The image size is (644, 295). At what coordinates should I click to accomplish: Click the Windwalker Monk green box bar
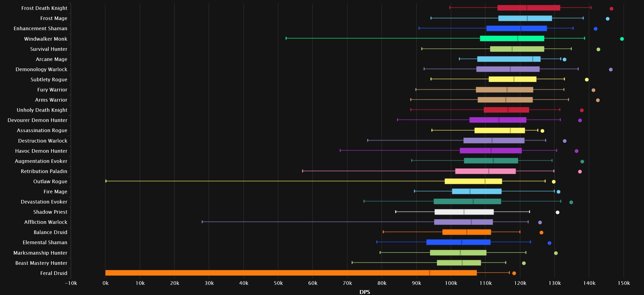point(512,38)
